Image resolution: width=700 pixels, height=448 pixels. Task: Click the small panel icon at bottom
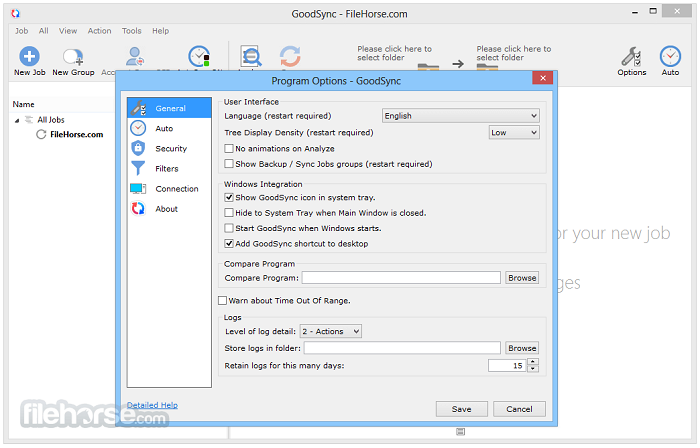461,431
